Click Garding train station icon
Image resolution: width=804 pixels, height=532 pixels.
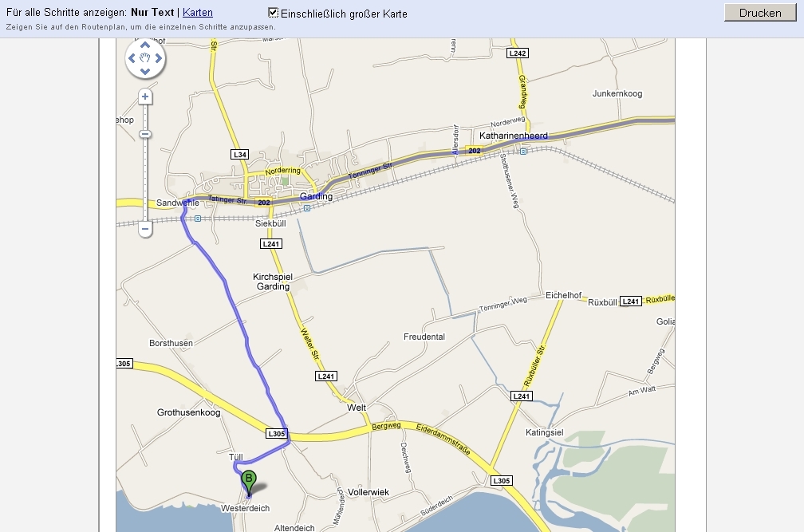(306, 208)
